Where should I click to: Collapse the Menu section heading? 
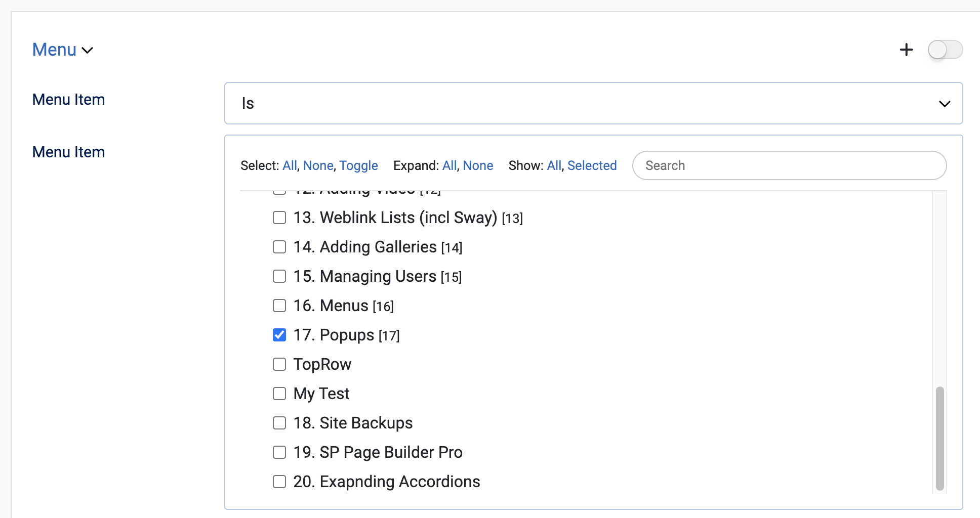(x=62, y=50)
